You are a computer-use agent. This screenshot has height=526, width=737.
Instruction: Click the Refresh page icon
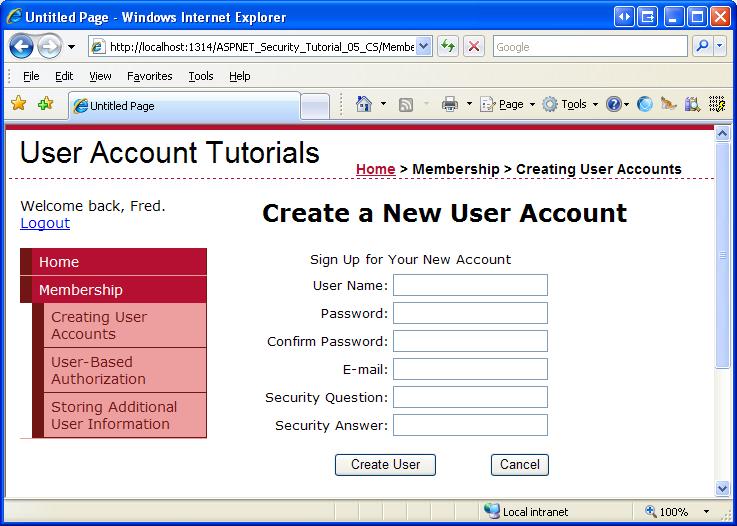(448, 47)
